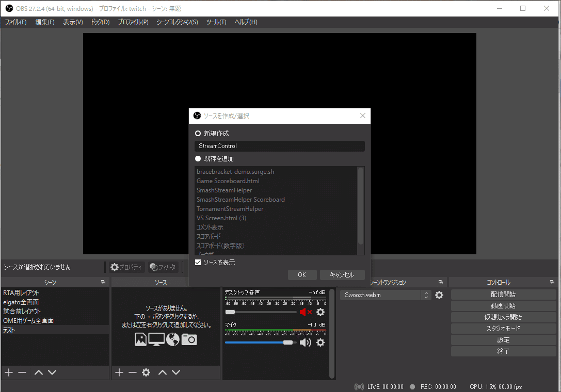
Task: Click display capture monitor icon
Action: point(156,339)
